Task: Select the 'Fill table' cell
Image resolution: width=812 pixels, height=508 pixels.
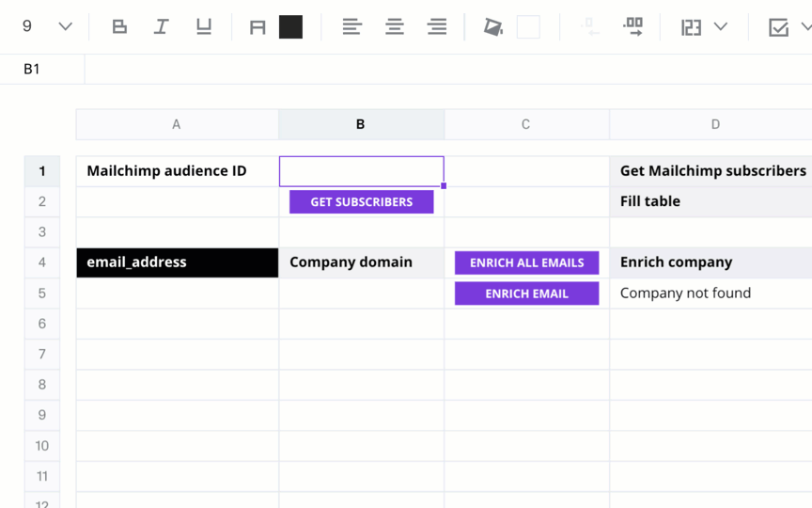Action: coord(711,201)
